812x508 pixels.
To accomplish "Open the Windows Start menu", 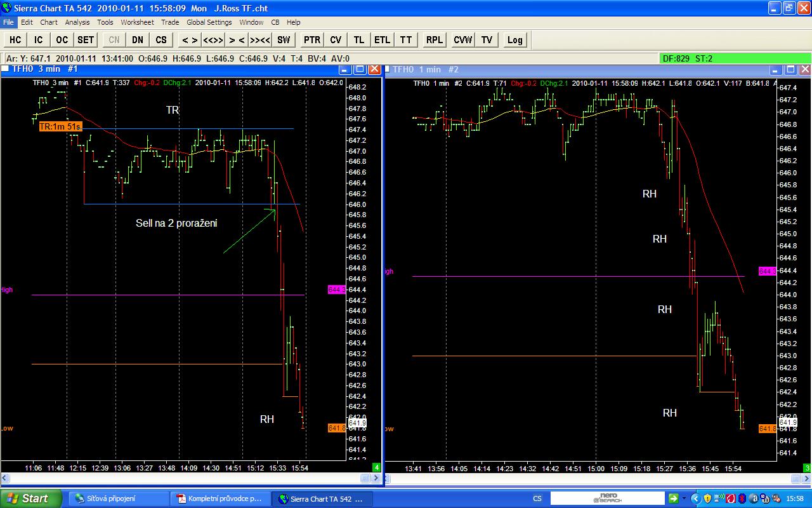I will click(x=30, y=498).
